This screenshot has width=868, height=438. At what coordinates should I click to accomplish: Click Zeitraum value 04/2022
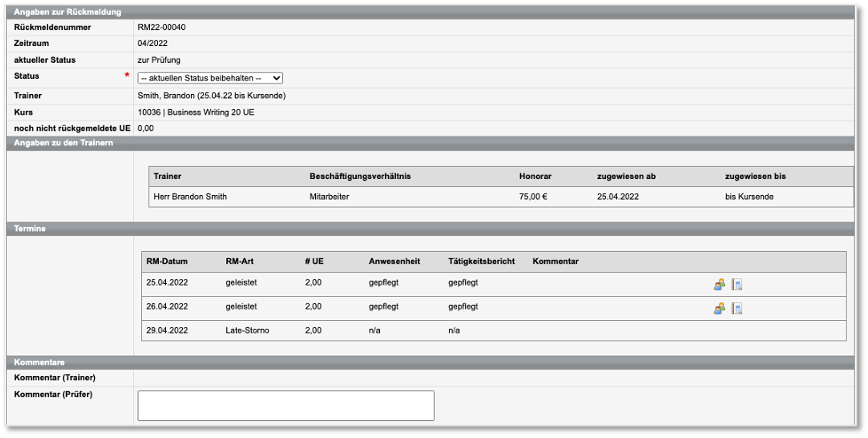click(x=153, y=43)
